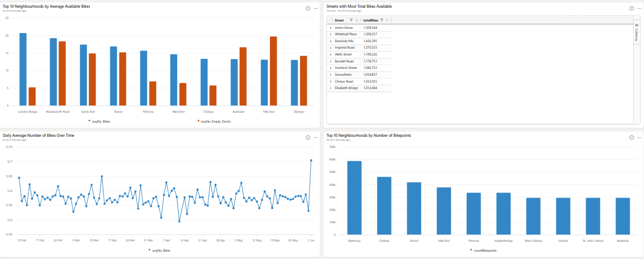Open the Street column menu (three dots)
This screenshot has width=644, height=259.
(x=357, y=20)
